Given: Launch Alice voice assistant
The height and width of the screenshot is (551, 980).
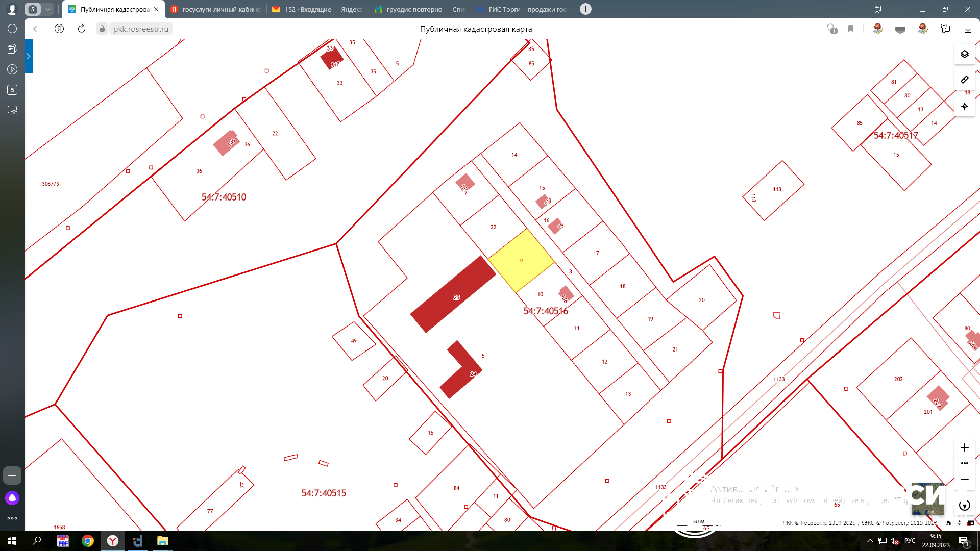Looking at the screenshot, I should point(12,498).
